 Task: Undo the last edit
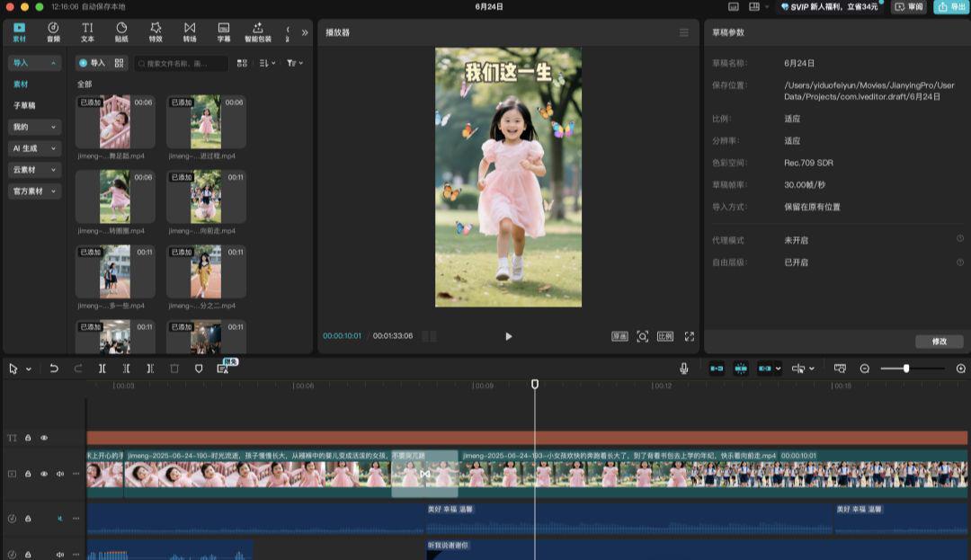(x=55, y=369)
